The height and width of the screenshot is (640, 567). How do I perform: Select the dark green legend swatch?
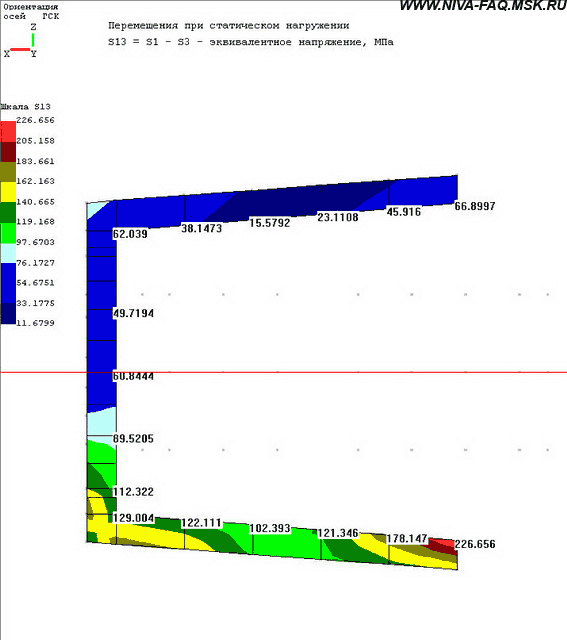(8, 213)
